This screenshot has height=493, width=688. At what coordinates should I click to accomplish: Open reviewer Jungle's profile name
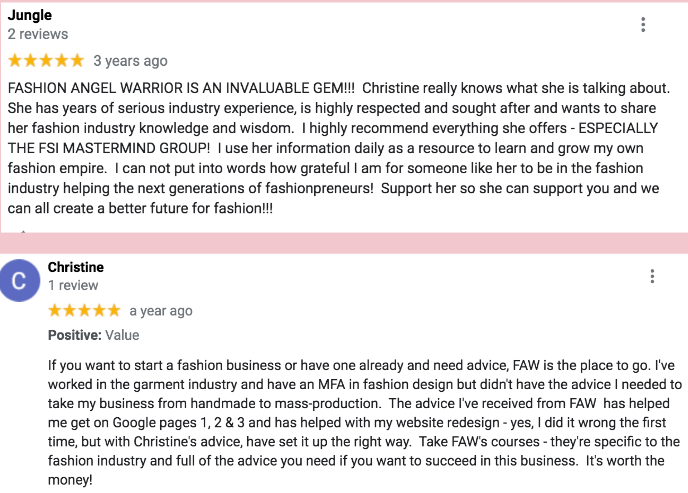[x=29, y=15]
